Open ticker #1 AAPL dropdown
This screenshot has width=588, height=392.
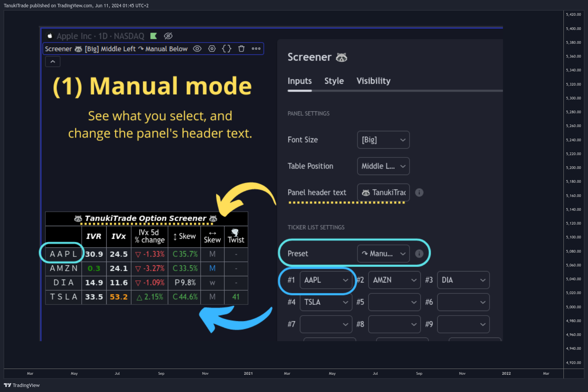point(326,280)
